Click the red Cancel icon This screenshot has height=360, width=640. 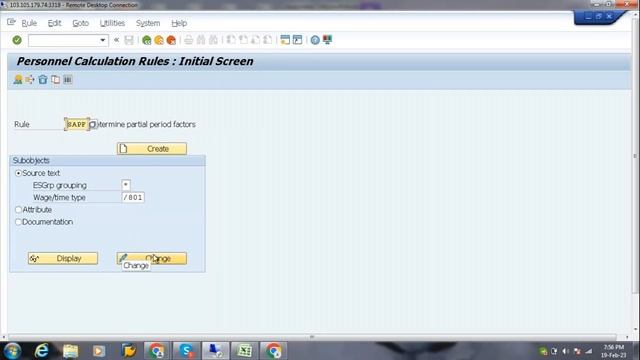[171, 40]
